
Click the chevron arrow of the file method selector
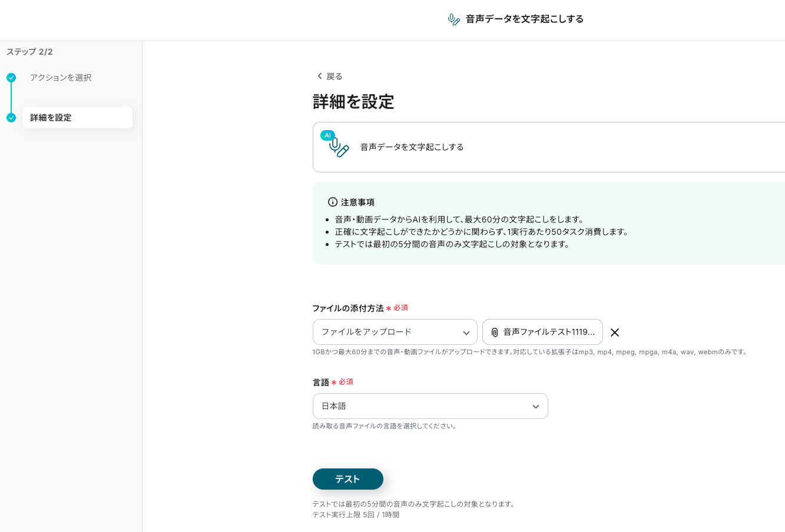[466, 332]
